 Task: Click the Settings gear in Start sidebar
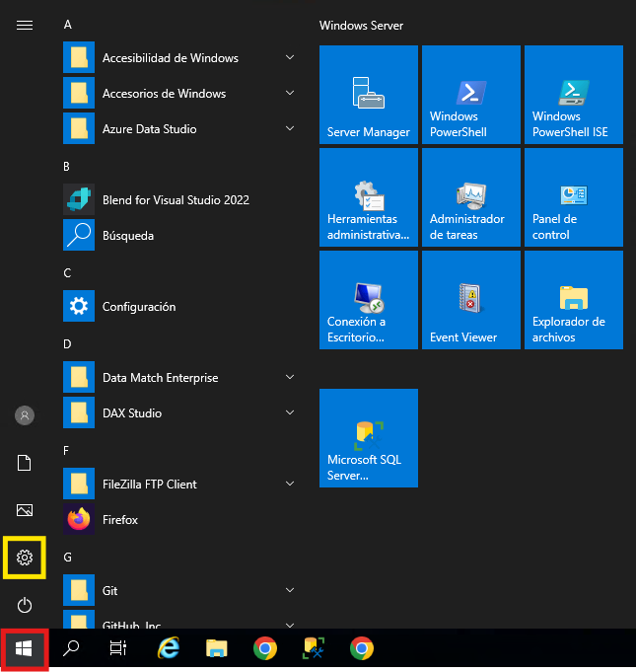pyautogui.click(x=25, y=558)
